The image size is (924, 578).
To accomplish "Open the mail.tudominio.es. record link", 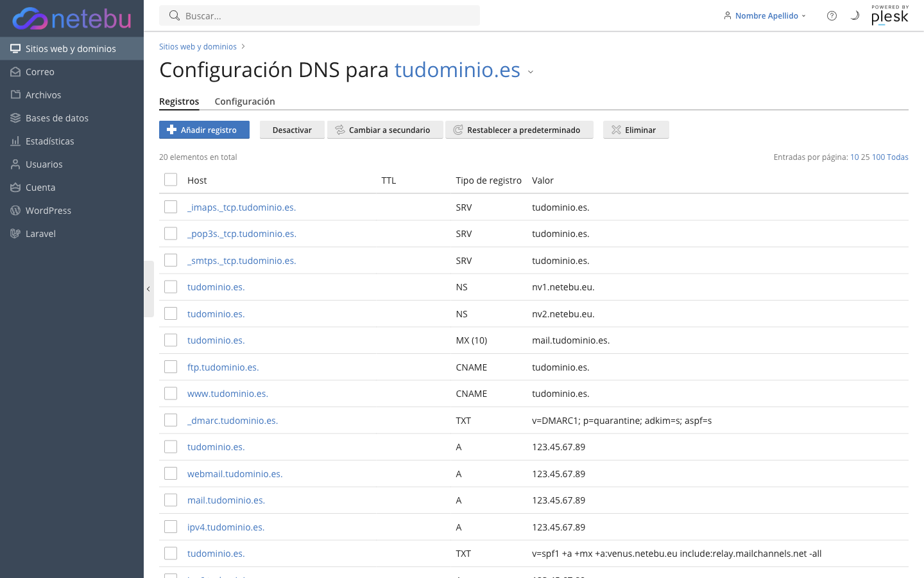I will click(x=226, y=500).
